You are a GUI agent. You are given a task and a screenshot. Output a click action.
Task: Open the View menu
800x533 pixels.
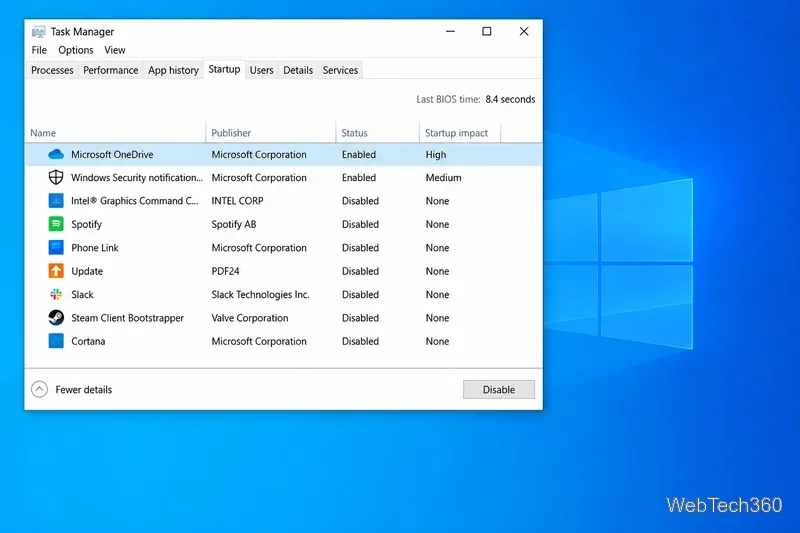click(115, 50)
